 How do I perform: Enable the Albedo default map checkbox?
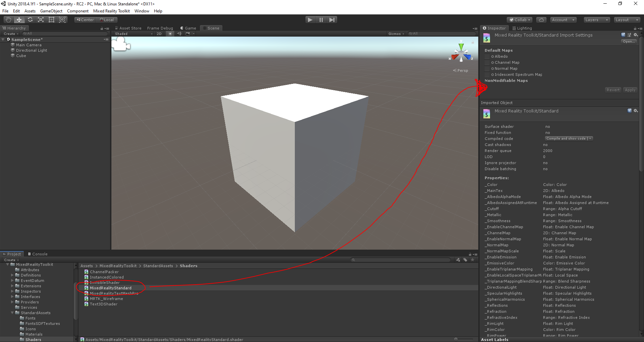487,56
